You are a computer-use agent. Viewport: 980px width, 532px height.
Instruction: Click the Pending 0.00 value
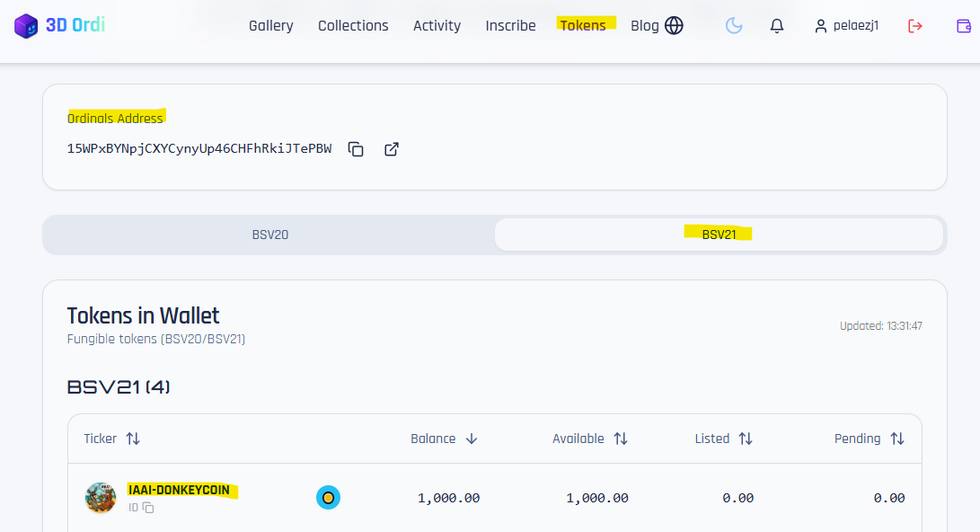click(889, 498)
